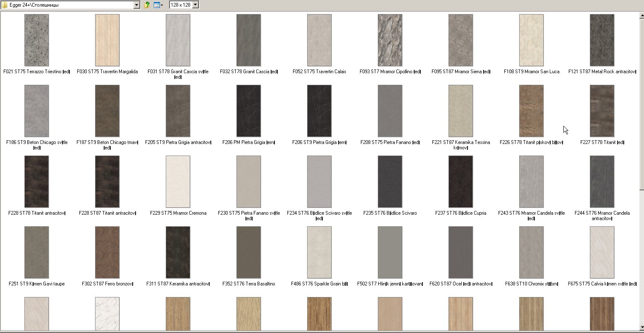Go up one folder level

point(147,5)
